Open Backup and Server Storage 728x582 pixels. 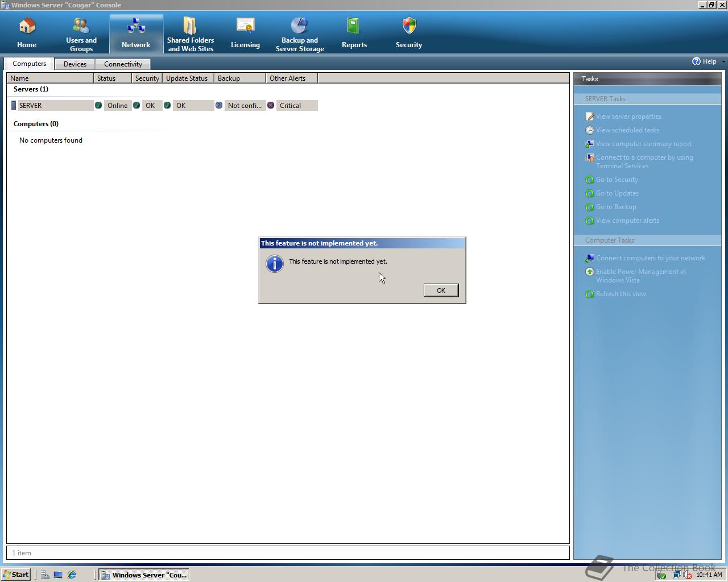(300, 34)
